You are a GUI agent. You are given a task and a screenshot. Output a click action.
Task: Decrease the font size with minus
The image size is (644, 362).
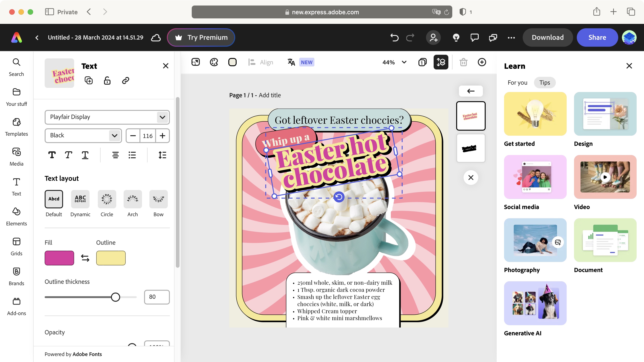(x=133, y=136)
